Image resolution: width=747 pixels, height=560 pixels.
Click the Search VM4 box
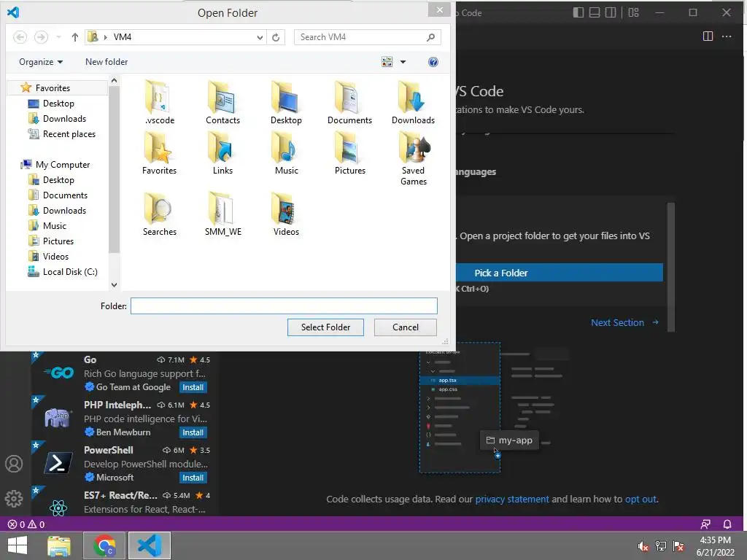click(368, 37)
